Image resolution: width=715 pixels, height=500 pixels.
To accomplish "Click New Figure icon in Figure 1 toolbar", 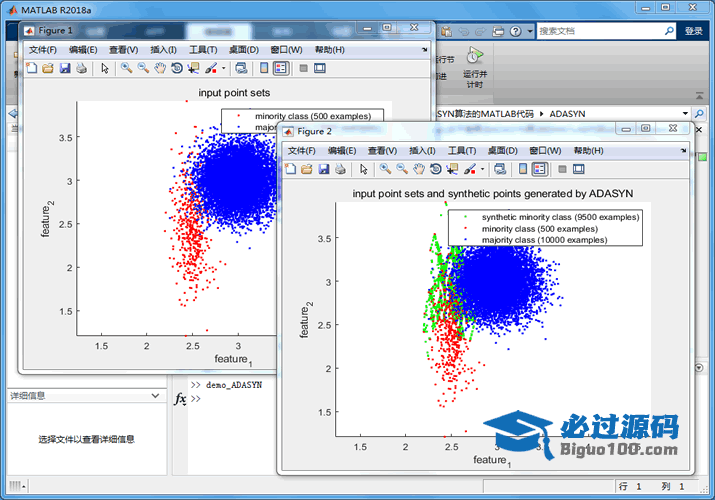I will 31,68.
